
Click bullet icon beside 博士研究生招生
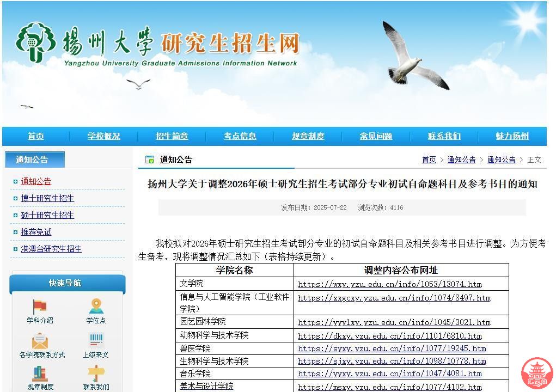15,199
